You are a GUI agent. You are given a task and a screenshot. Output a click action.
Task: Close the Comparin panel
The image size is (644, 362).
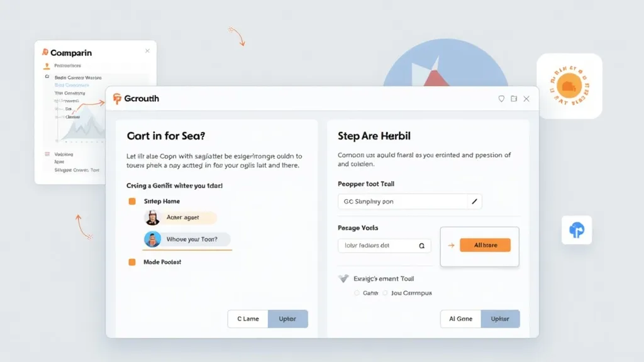tap(147, 51)
